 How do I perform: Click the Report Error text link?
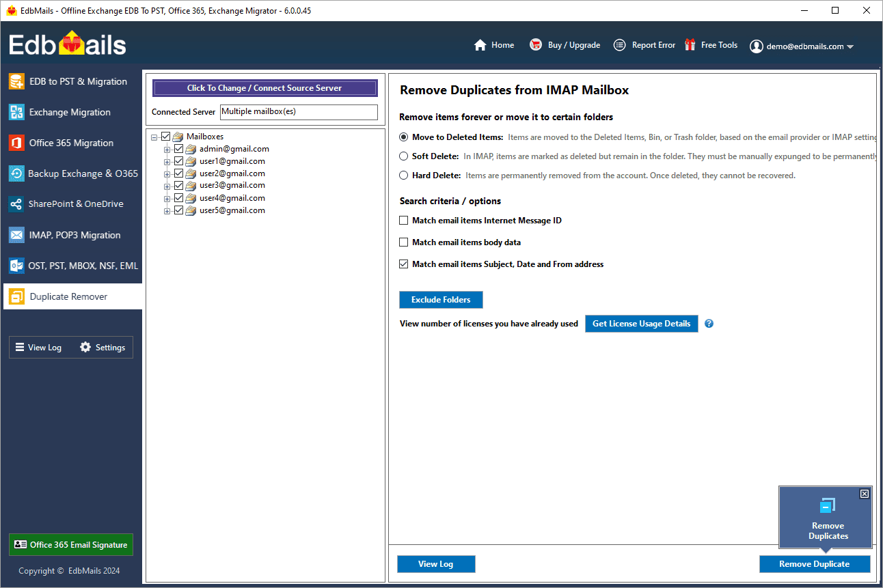click(x=653, y=45)
